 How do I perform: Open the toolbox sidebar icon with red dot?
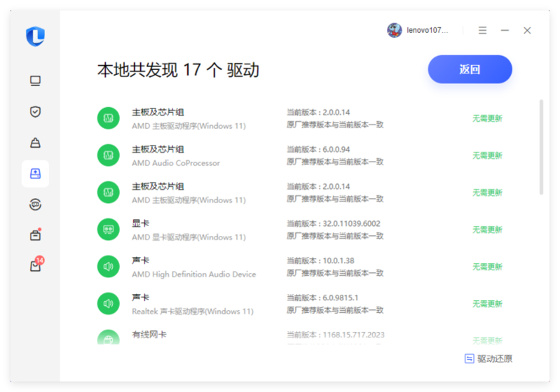click(x=35, y=235)
